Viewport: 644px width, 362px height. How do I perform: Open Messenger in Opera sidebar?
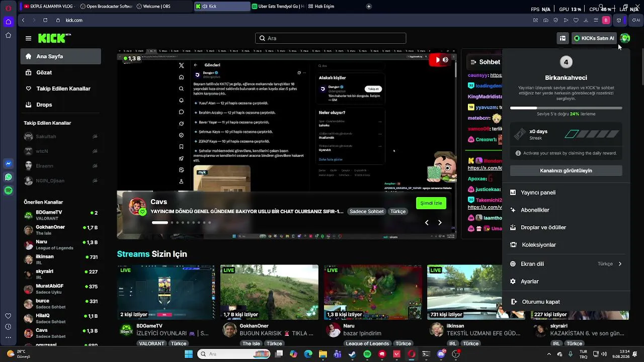8,163
